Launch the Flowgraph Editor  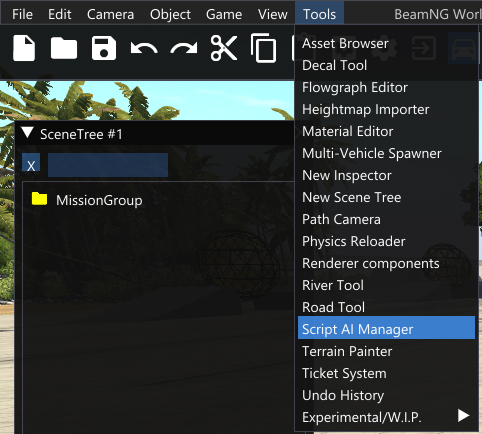(386, 87)
